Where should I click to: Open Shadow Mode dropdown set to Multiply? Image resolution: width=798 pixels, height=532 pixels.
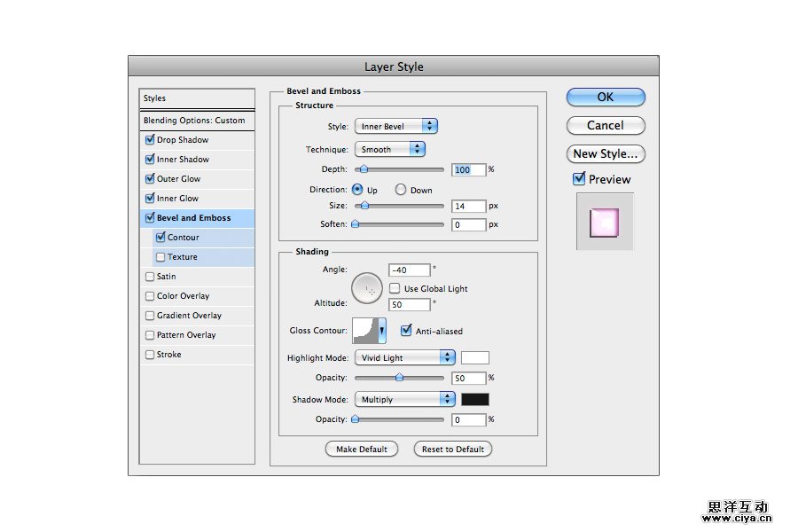pos(404,400)
